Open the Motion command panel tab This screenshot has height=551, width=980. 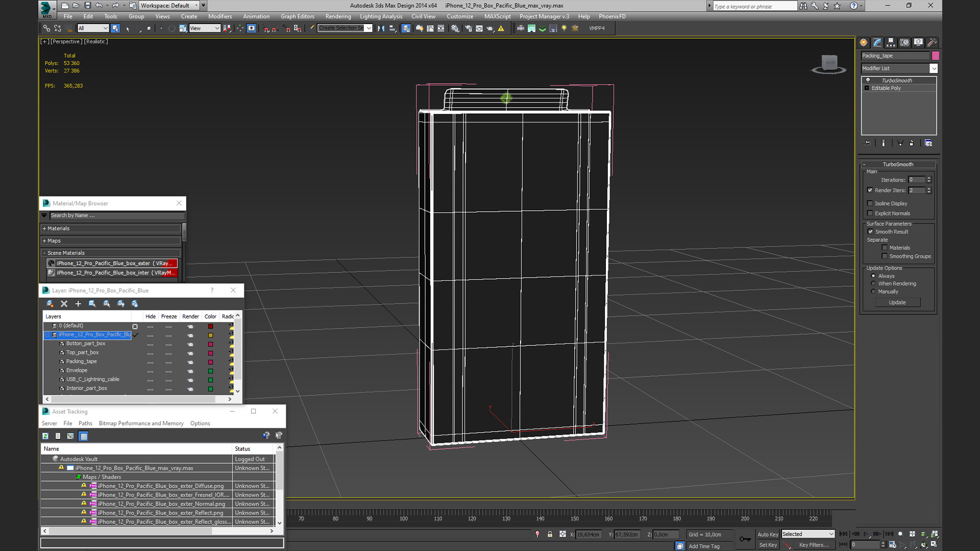(904, 42)
